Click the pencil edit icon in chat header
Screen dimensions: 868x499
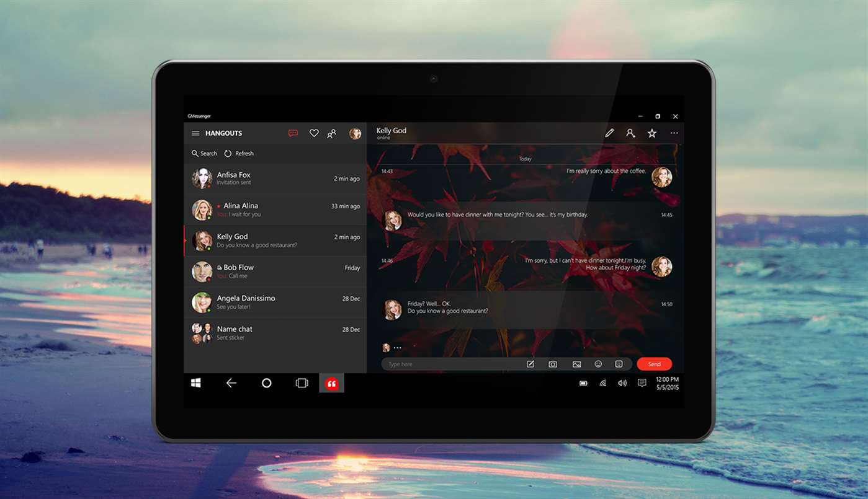(x=609, y=133)
